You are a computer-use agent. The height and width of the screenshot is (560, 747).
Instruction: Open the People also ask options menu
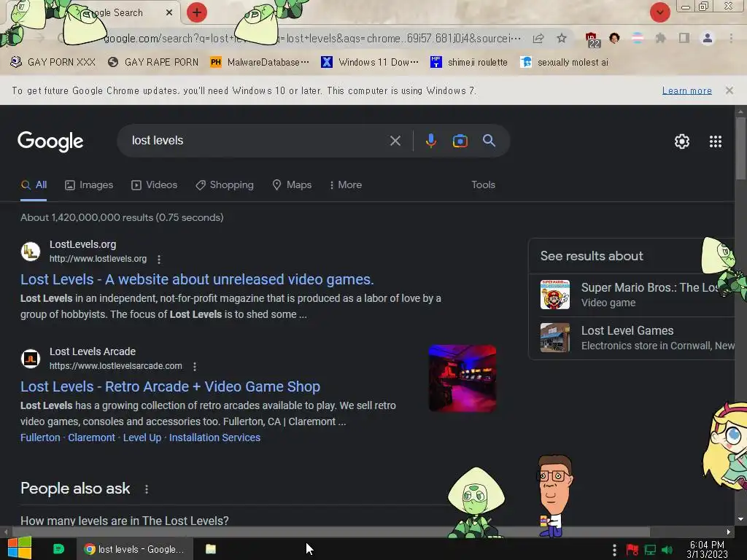147,489
